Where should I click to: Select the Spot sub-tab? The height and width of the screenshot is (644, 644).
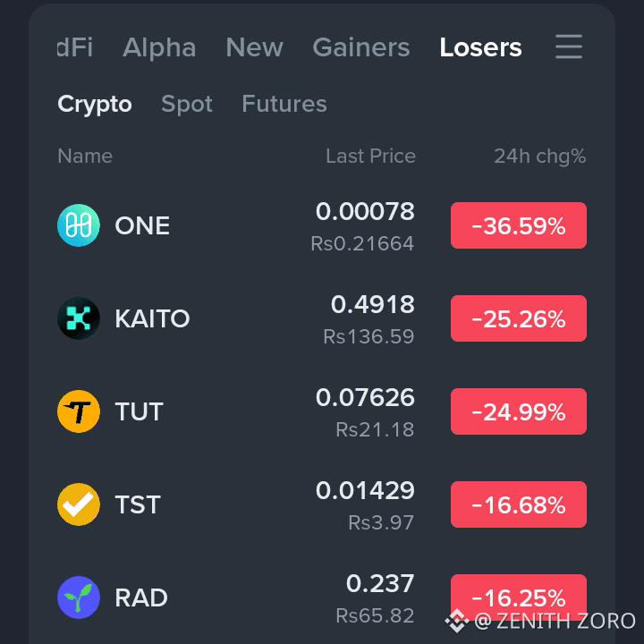[187, 104]
